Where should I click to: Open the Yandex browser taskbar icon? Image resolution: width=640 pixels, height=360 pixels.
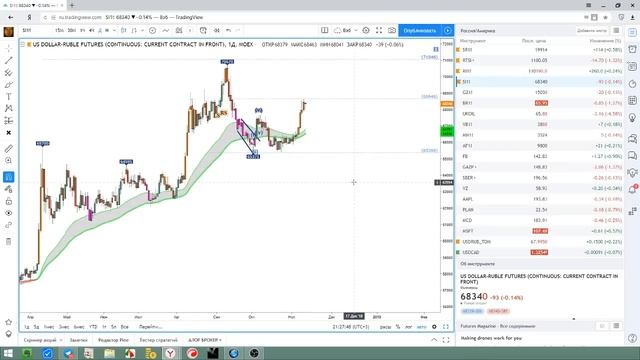tap(171, 353)
